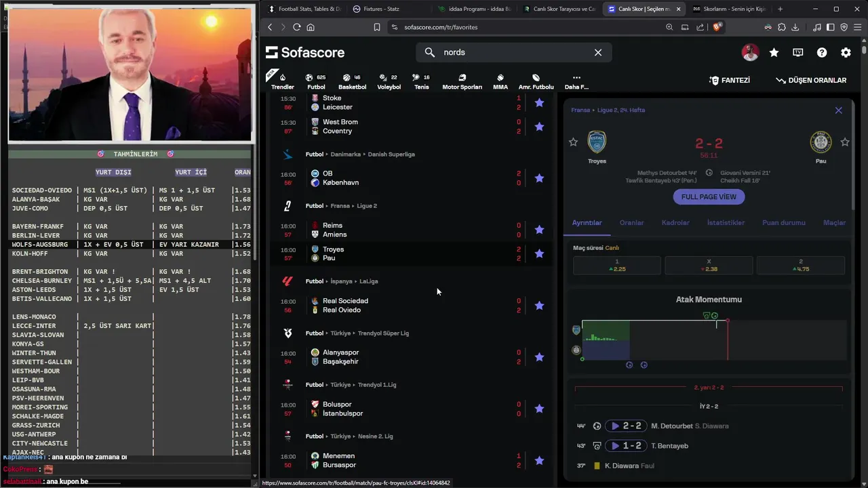
Task: Open the help question mark icon
Action: 822,52
